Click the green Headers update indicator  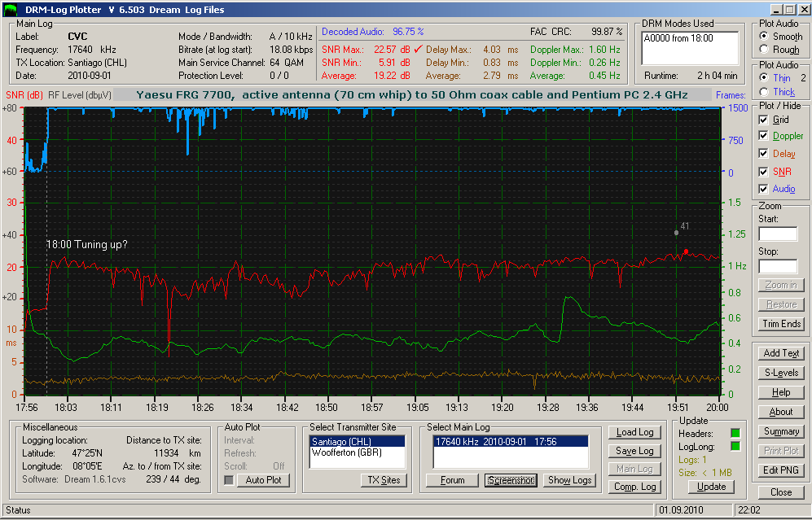pos(735,433)
